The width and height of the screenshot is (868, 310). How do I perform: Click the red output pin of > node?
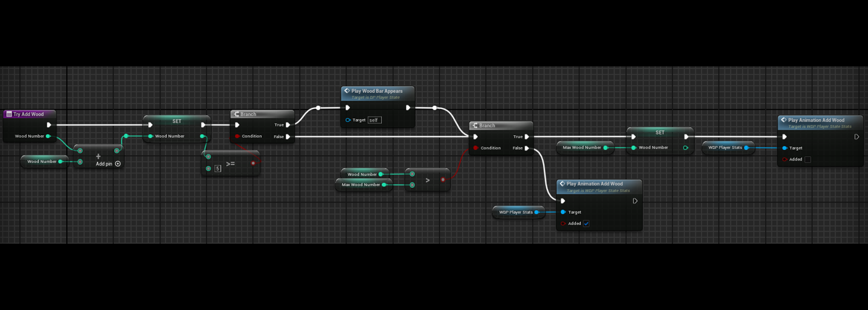click(443, 179)
